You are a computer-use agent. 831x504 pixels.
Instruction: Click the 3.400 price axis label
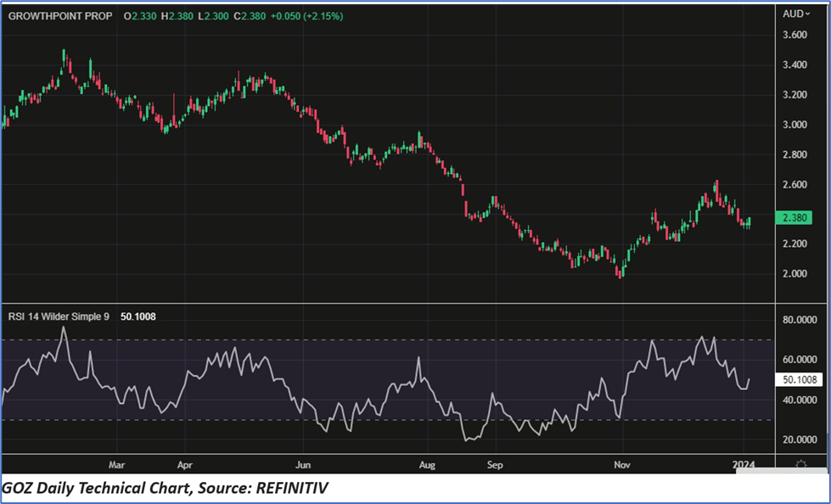coord(795,64)
